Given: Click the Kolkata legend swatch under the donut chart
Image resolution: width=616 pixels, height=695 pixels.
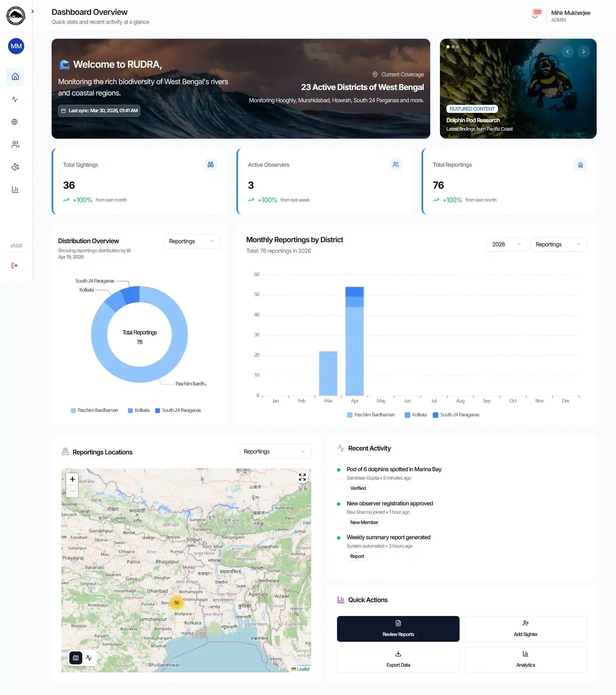Looking at the screenshot, I should pyautogui.click(x=130, y=411).
